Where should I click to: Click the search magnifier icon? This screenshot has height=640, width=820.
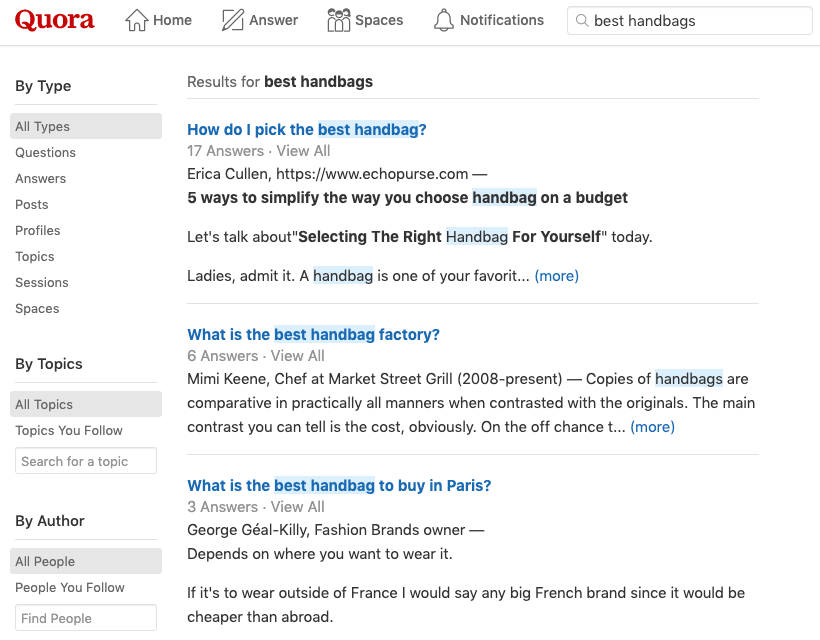(582, 20)
